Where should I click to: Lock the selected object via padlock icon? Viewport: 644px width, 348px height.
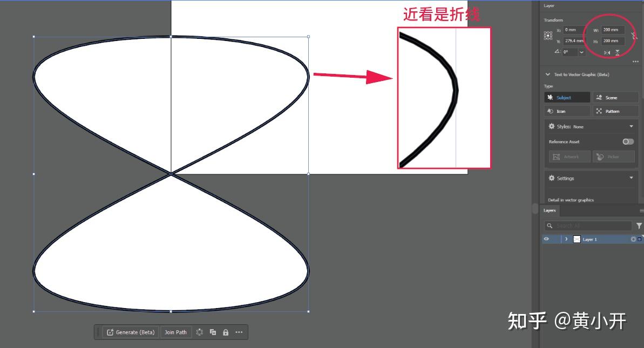click(x=226, y=332)
